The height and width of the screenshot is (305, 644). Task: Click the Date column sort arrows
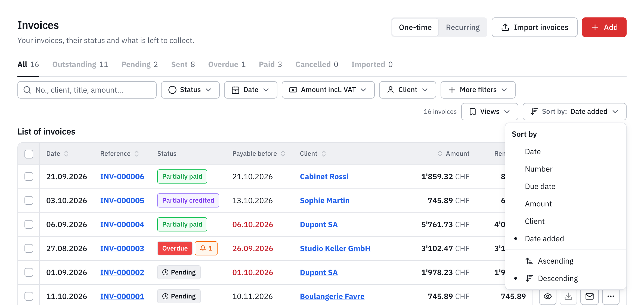click(x=66, y=154)
